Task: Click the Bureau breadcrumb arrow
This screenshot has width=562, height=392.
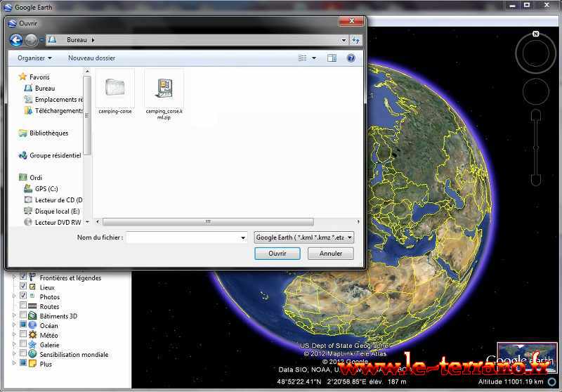Action: click(93, 40)
